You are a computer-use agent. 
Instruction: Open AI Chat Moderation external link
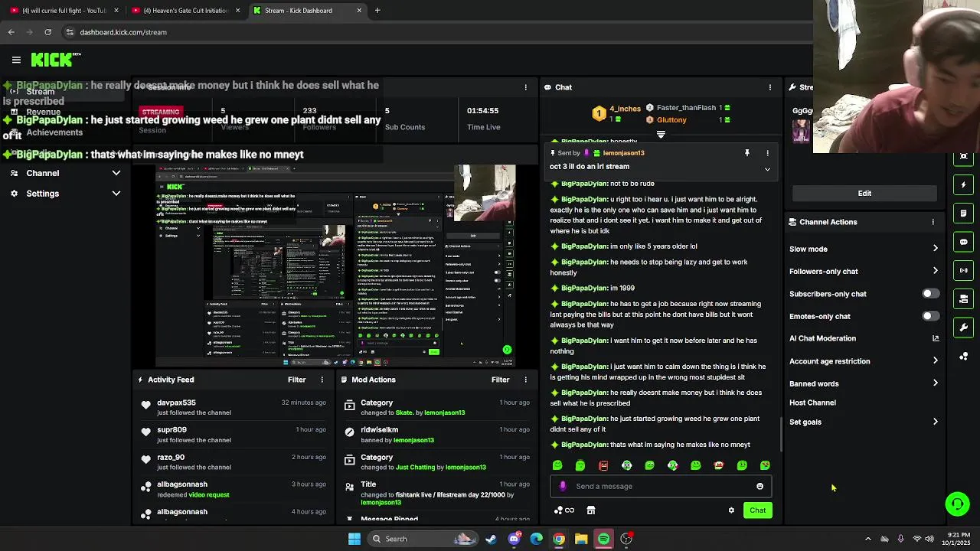[936, 338]
